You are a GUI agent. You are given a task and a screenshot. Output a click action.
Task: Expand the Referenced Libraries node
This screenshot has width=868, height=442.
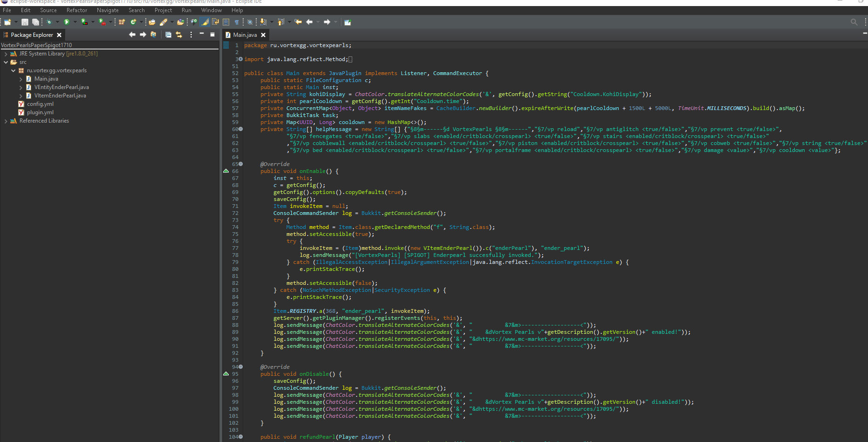pyautogui.click(x=6, y=121)
